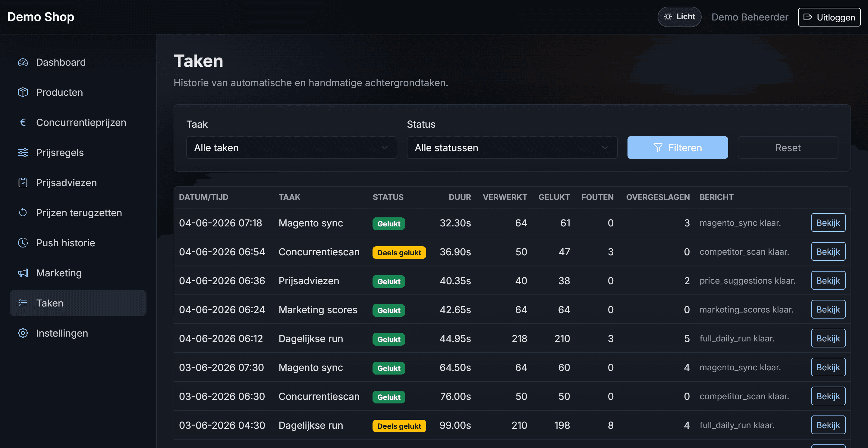The width and height of the screenshot is (868, 448).
Task: Click the Producten box icon
Action: [x=23, y=92]
